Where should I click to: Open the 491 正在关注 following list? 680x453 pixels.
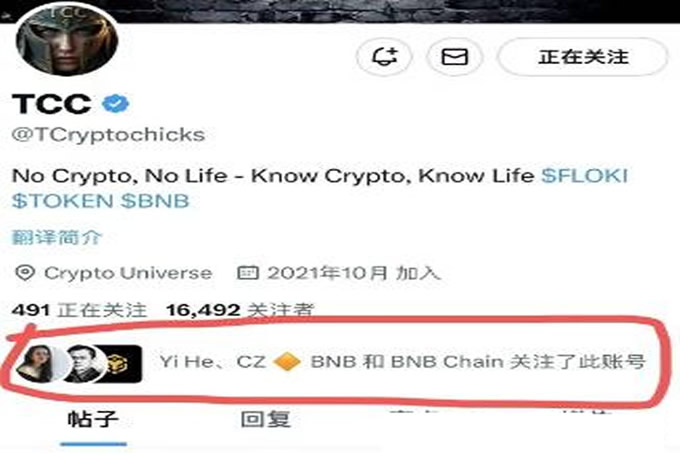pos(79,310)
